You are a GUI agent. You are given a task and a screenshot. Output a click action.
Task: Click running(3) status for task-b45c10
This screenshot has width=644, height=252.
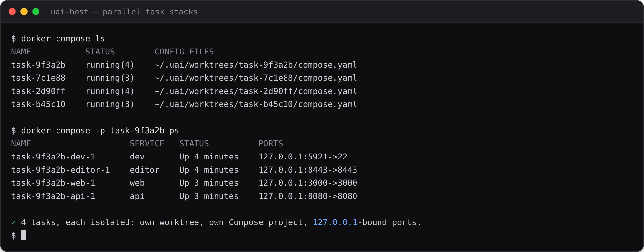point(110,104)
